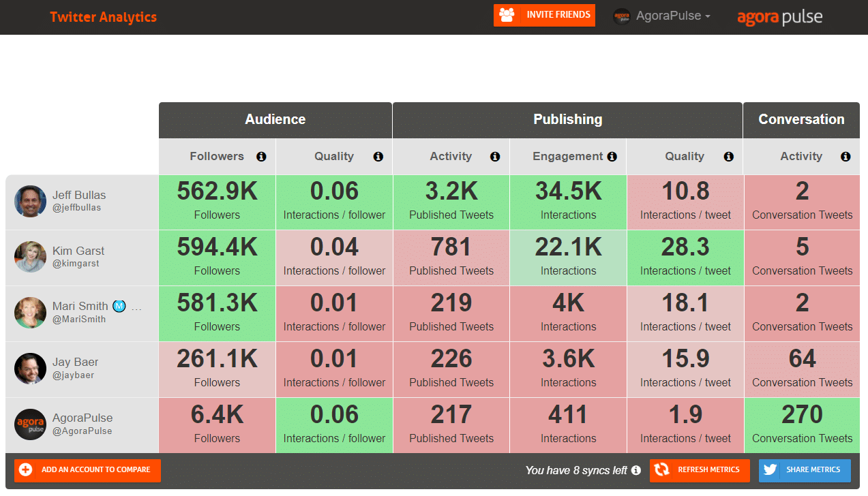Click the Twitter Analytics title
The height and width of the screenshot is (496, 868).
tap(103, 17)
